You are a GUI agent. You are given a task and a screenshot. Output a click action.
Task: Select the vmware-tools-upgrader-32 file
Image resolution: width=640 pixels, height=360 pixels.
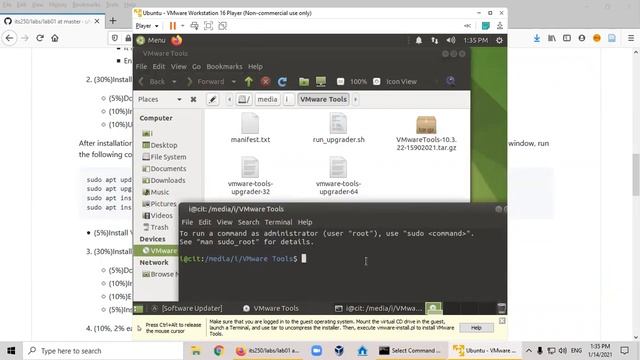coord(250,176)
